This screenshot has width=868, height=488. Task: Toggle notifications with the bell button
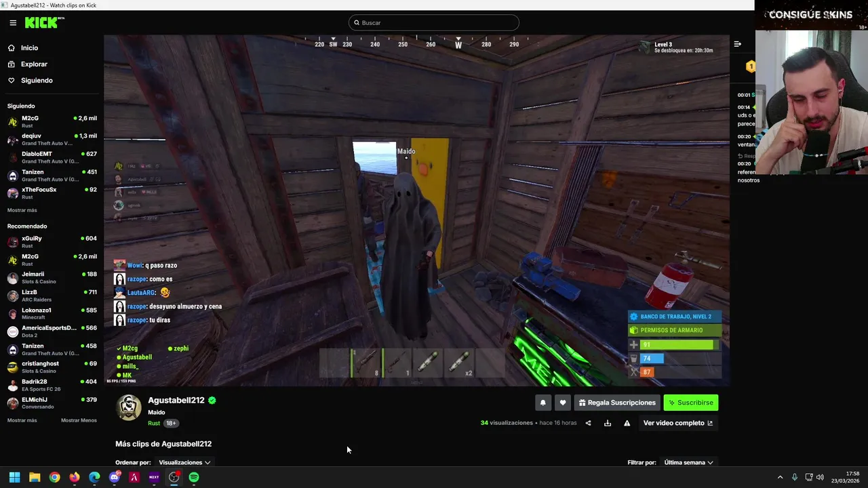click(x=542, y=403)
